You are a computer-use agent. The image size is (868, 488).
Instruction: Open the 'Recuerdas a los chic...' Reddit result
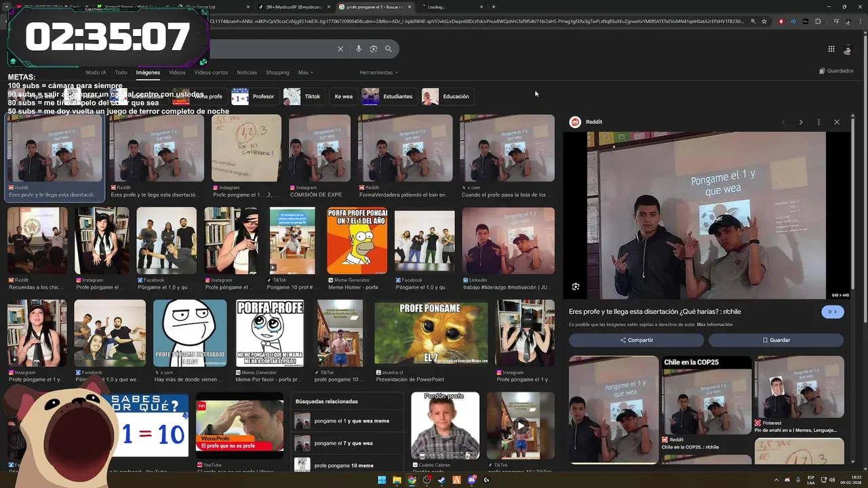coord(37,241)
